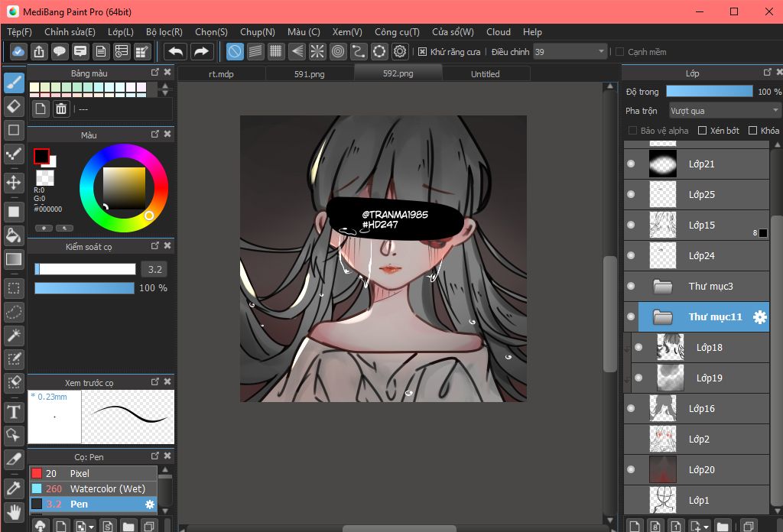Select the Gradient tool
This screenshot has width=783, height=532.
(x=14, y=258)
